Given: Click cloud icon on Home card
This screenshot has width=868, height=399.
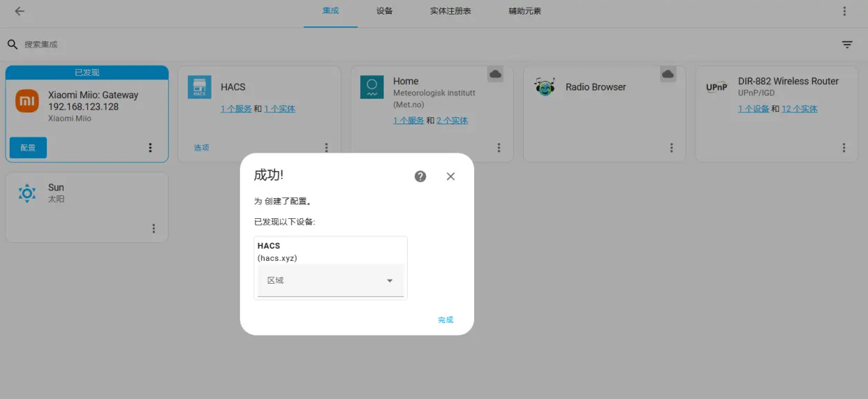Looking at the screenshot, I should [x=495, y=74].
